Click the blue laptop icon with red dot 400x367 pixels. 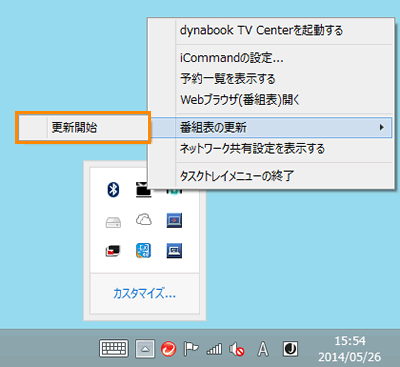pos(174,220)
